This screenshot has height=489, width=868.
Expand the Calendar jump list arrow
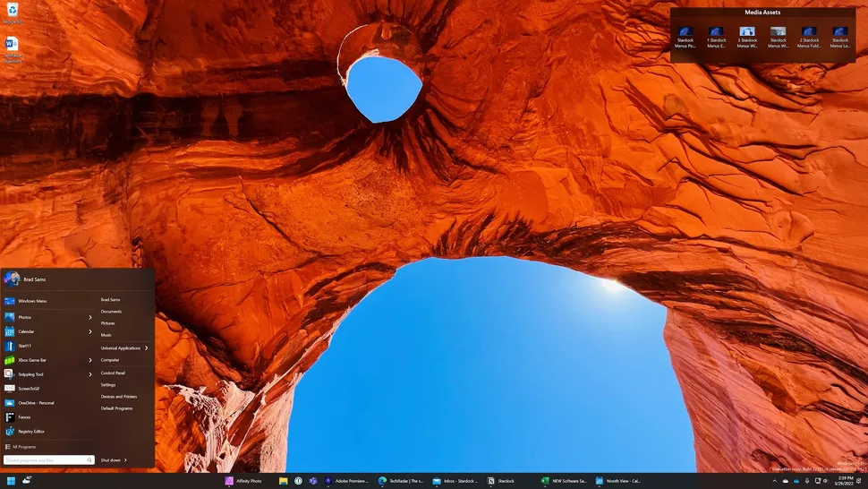[90, 331]
